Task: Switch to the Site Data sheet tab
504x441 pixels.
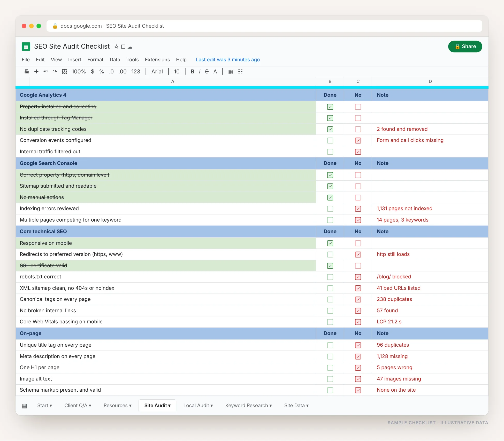Action: point(296,406)
